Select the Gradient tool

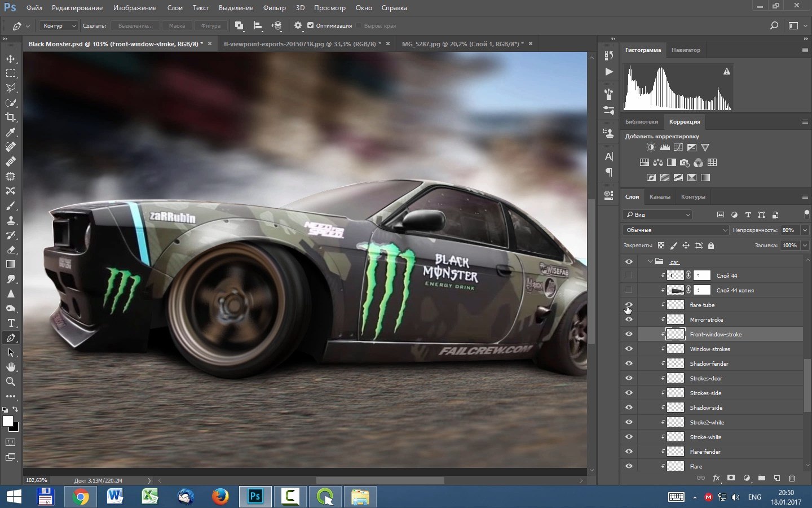pyautogui.click(x=11, y=264)
